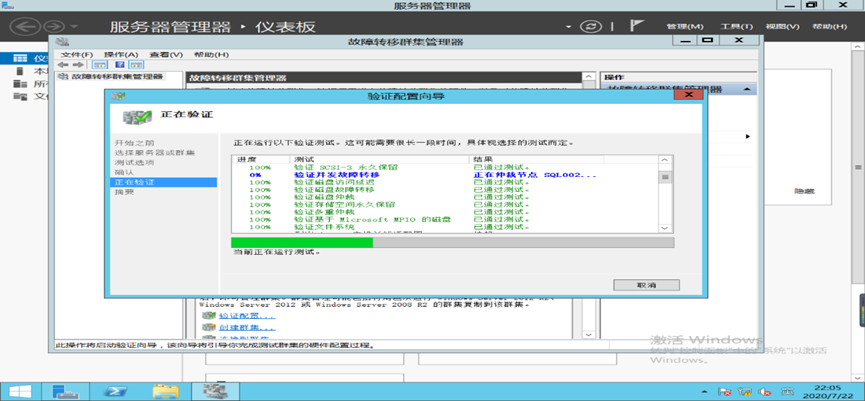Click the scroll-up arrow in cluster manager center pane
The width and height of the screenshot is (865, 401).
click(x=589, y=77)
